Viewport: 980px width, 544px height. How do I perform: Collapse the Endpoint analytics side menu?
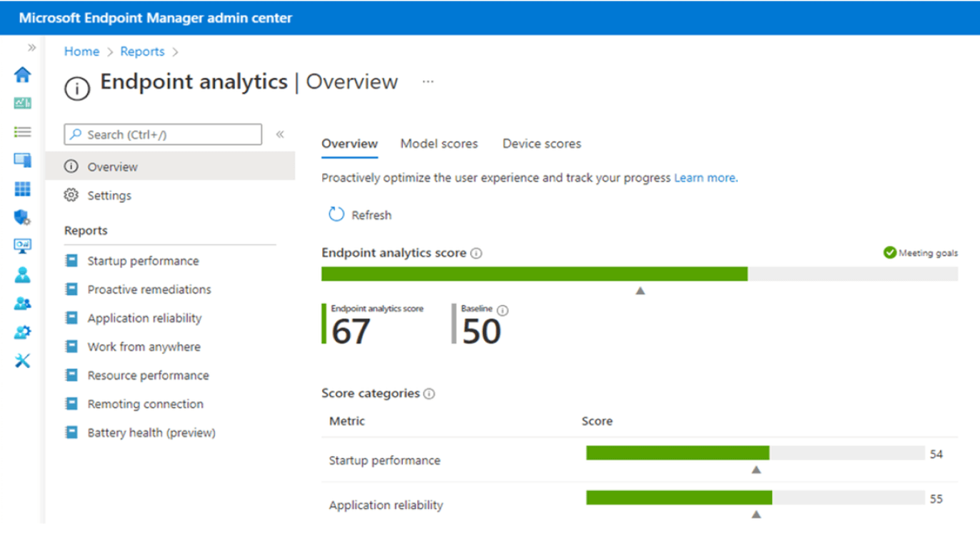[280, 134]
